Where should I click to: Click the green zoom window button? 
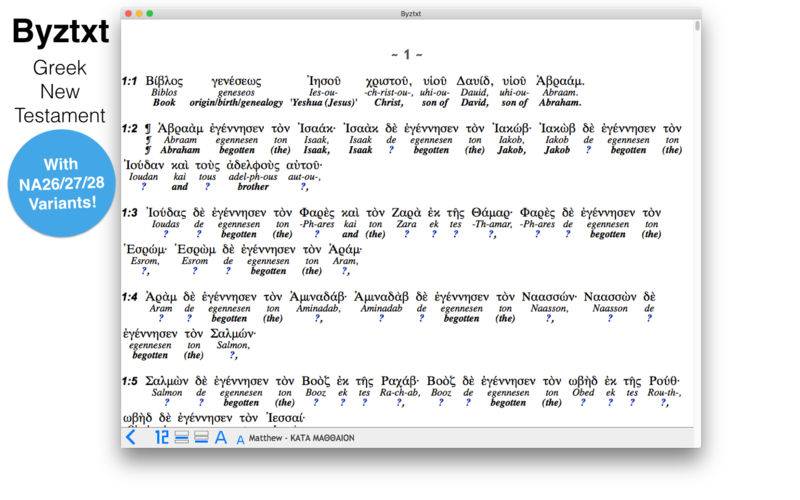pyautogui.click(x=149, y=13)
